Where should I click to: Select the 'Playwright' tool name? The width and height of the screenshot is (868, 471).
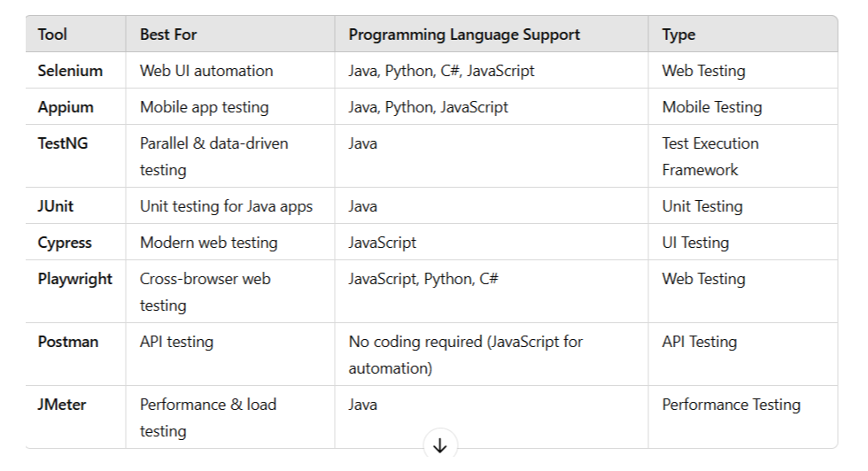tap(74, 279)
